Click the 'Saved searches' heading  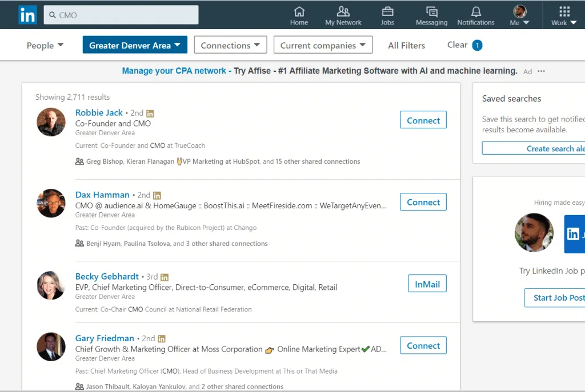(511, 98)
